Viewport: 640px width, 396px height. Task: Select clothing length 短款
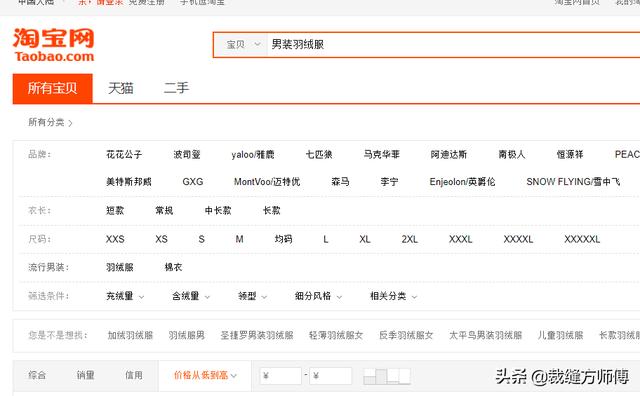(x=115, y=211)
